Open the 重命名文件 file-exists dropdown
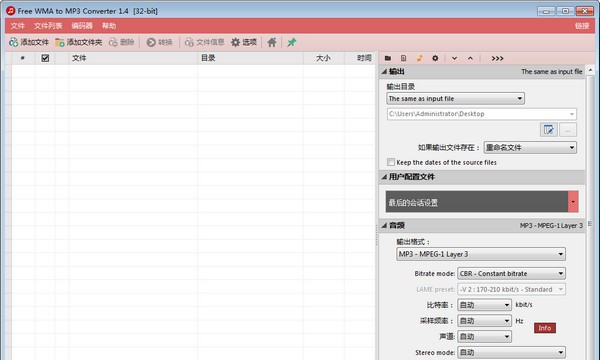Image resolution: width=600 pixels, height=360 pixels. (530, 147)
